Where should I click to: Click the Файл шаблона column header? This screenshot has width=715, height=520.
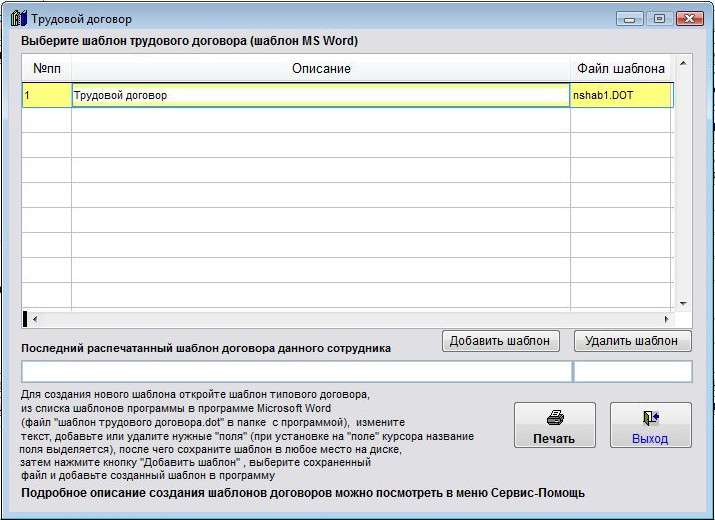[x=622, y=68]
